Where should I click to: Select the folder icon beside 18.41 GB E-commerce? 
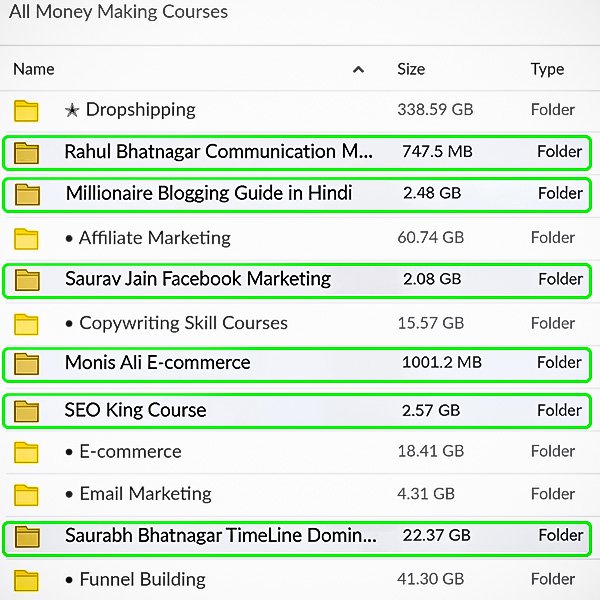[x=26, y=452]
